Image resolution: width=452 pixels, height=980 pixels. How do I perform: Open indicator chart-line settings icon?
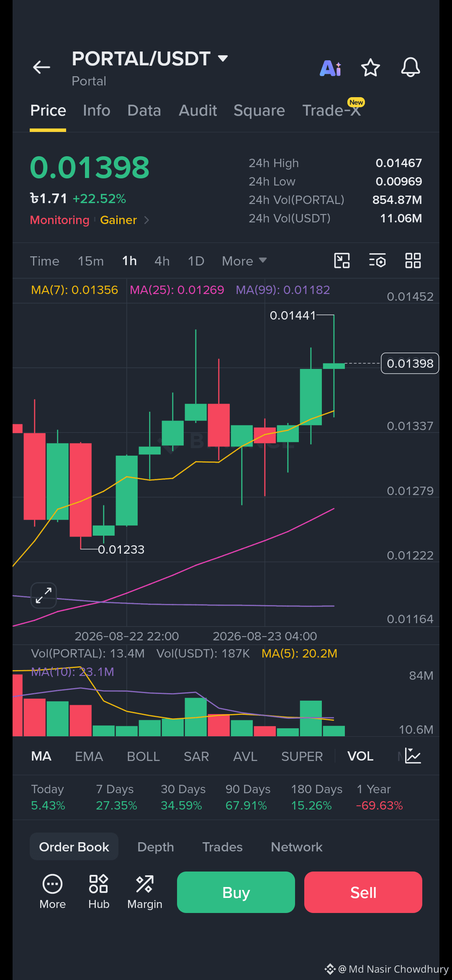click(x=413, y=756)
